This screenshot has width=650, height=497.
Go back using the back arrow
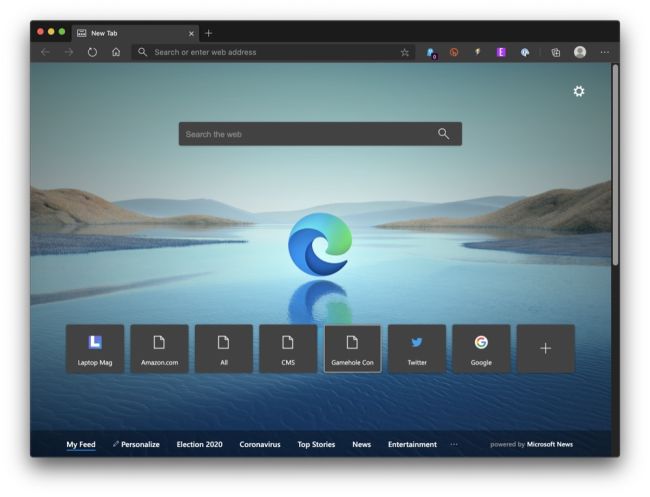click(46, 52)
